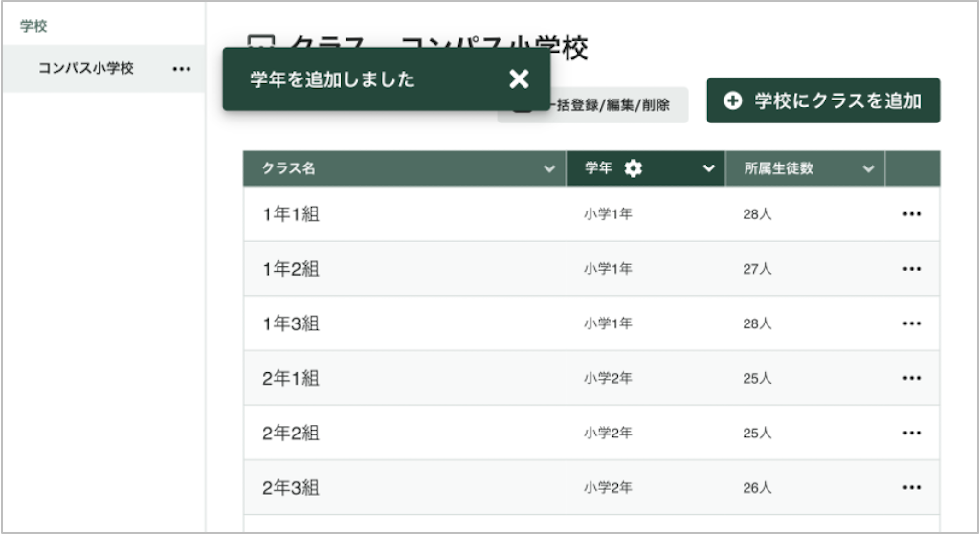The image size is (980, 534).
Task: Open the more menu for 1年2組 row
Action: (911, 269)
